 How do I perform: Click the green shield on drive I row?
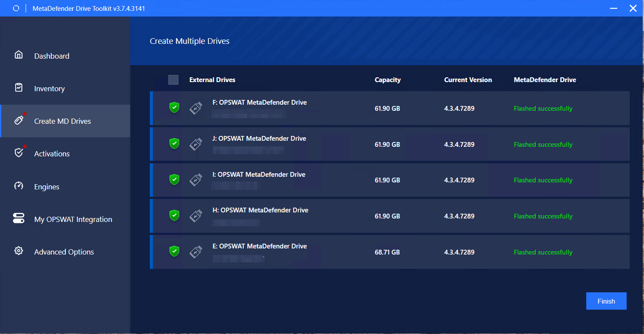point(174,179)
